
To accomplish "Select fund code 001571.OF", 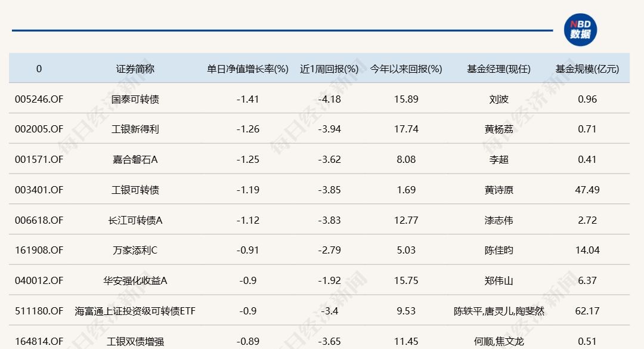I will 39,159.
